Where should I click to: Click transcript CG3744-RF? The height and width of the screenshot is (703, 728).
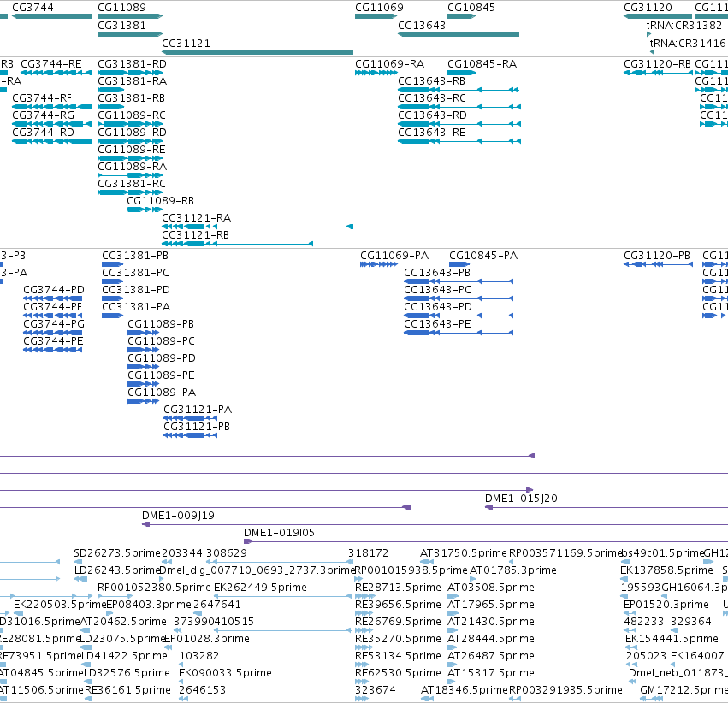(52, 107)
